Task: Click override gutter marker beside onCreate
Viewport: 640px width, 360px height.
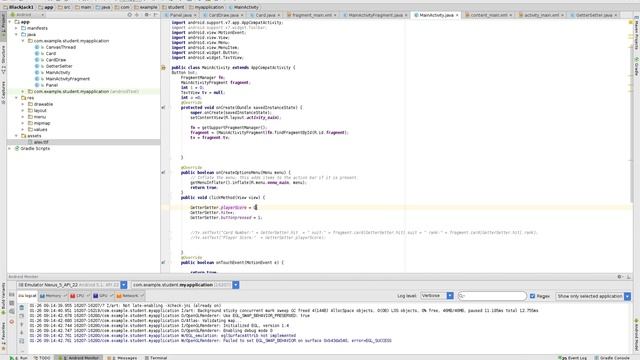Action: point(163,107)
